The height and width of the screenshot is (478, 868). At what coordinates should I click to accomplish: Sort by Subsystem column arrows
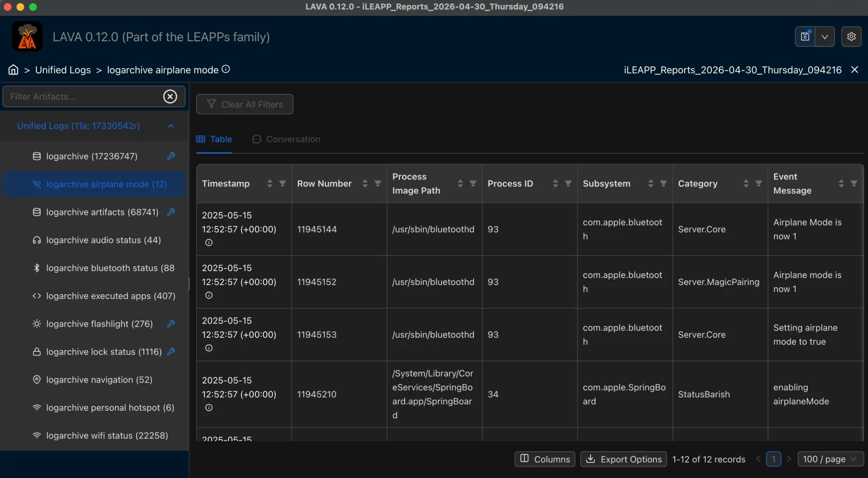tap(650, 184)
